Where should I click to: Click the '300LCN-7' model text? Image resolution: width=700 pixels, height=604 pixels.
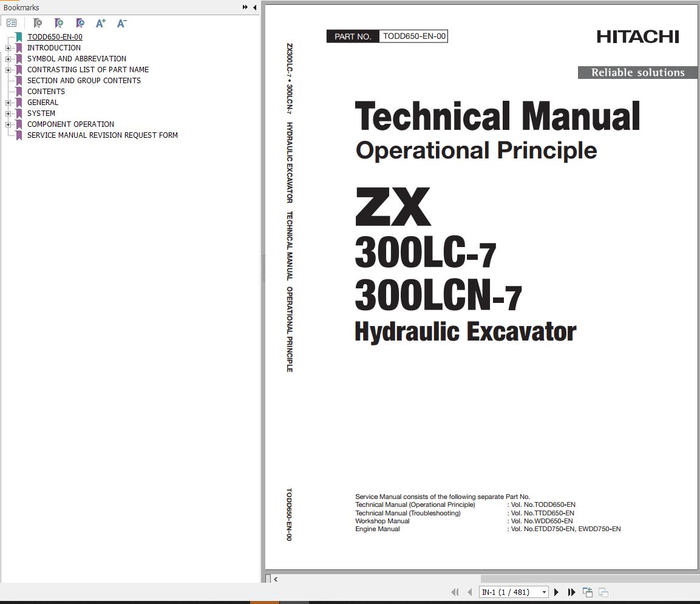tap(438, 295)
